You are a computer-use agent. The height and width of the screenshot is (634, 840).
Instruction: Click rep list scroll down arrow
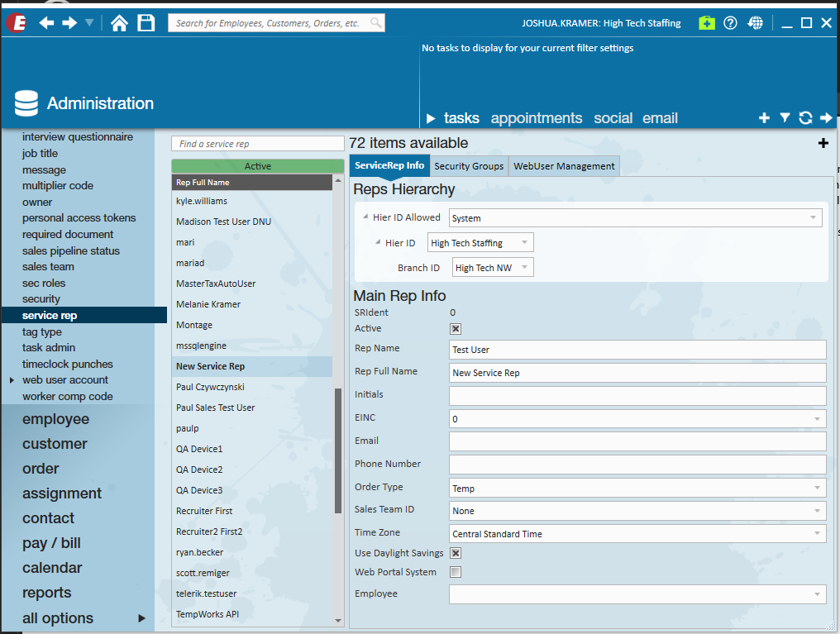pyautogui.click(x=338, y=621)
